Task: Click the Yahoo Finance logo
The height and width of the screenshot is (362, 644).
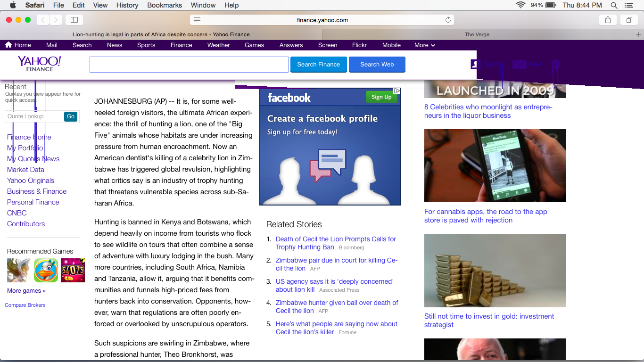Action: pos(40,64)
